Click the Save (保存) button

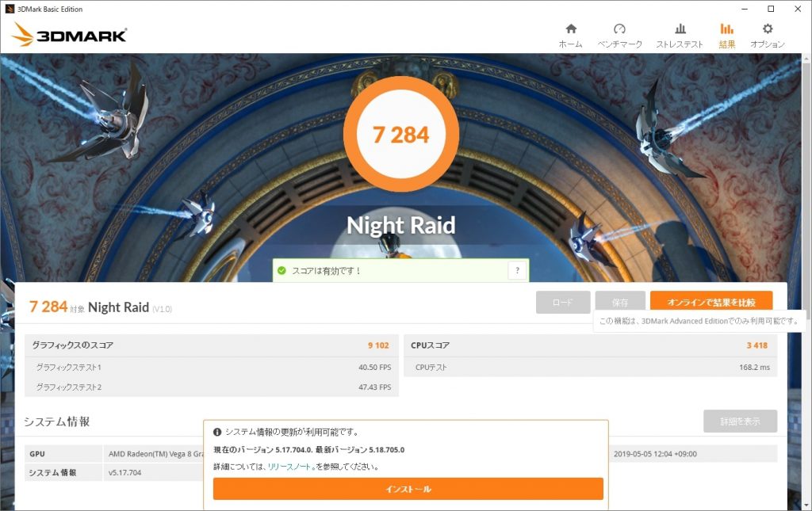(x=620, y=303)
